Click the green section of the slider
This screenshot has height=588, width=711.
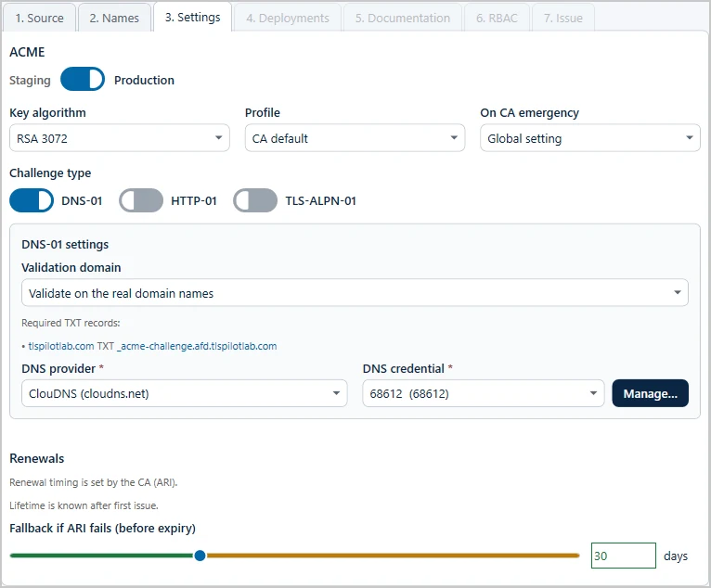click(101, 556)
